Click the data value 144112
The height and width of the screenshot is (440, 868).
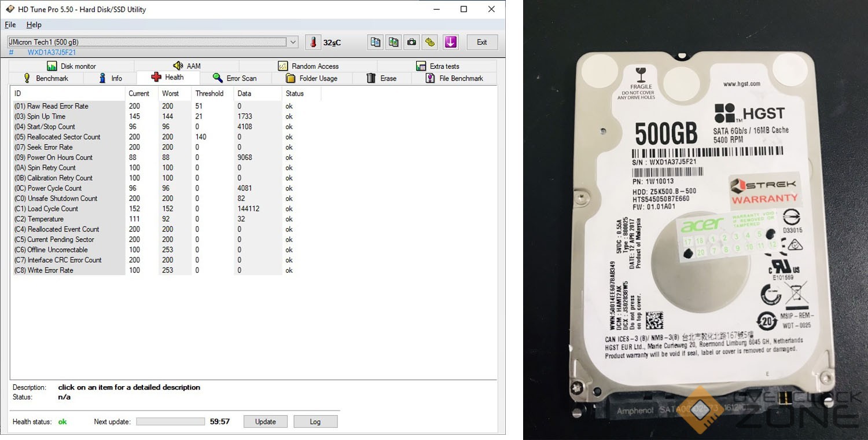[x=248, y=209]
